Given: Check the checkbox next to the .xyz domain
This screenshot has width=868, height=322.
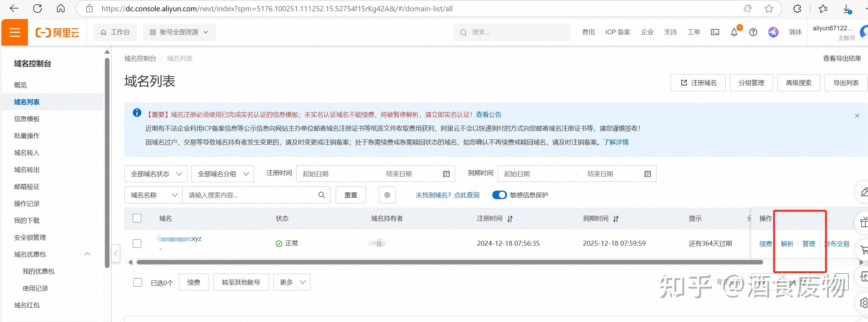Looking at the screenshot, I should 137,243.
